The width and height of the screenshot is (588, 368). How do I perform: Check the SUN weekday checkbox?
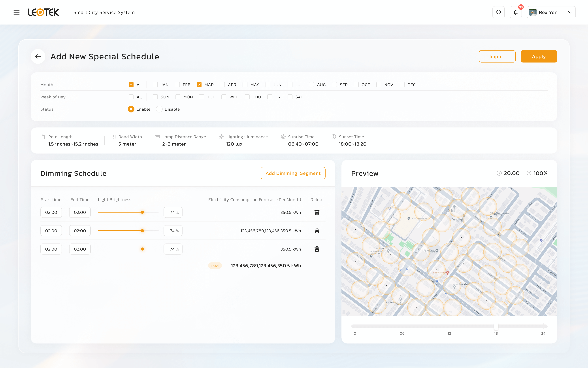point(155,97)
